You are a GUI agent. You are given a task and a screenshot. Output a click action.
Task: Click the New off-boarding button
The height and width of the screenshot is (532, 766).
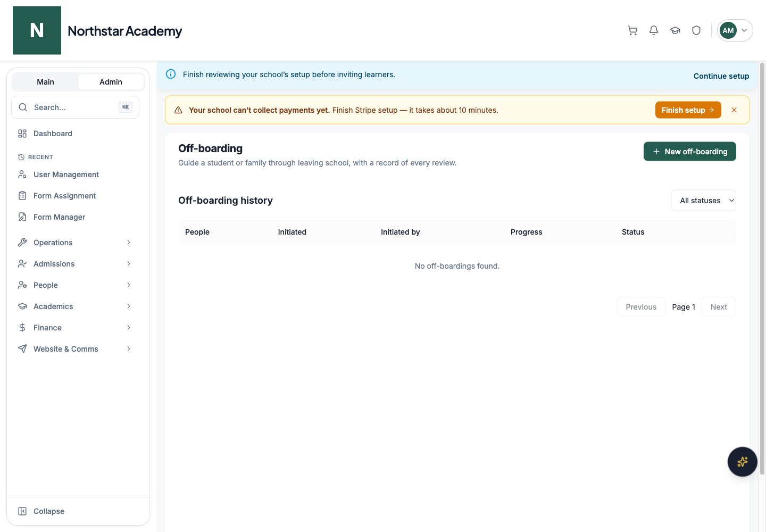pyautogui.click(x=690, y=152)
